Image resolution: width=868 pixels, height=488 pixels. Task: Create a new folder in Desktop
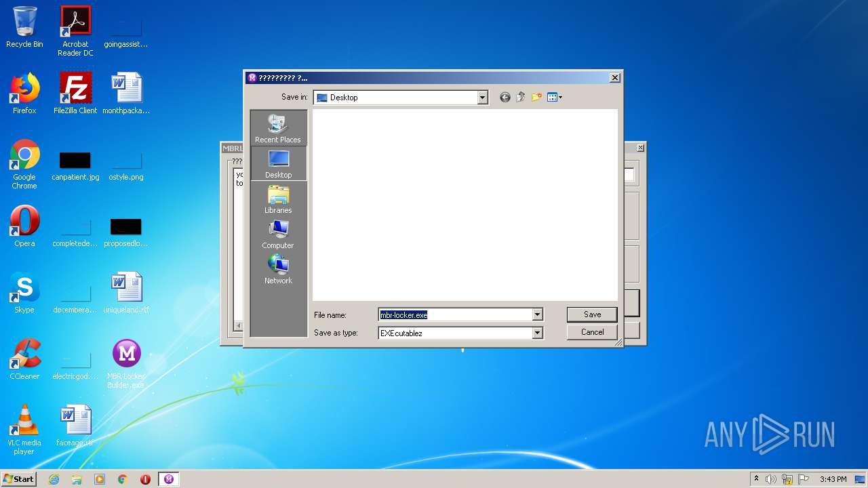click(x=536, y=98)
